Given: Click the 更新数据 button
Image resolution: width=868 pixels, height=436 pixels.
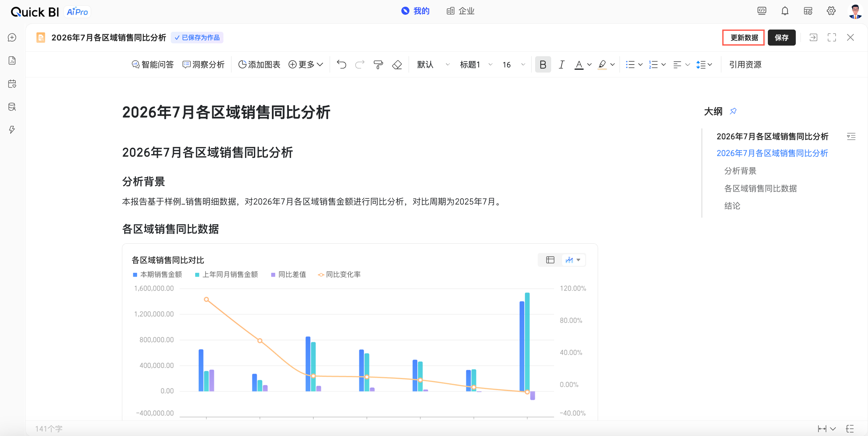Looking at the screenshot, I should coord(744,37).
